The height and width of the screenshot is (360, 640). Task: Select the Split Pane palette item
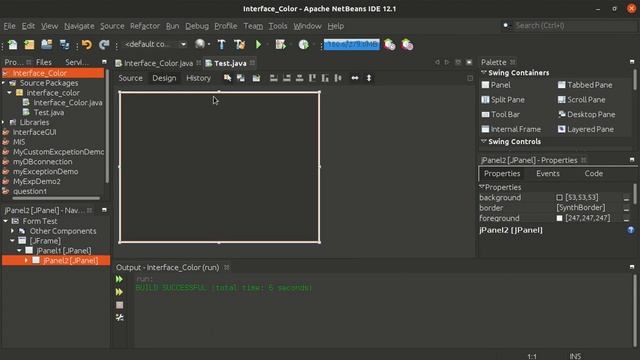(x=503, y=100)
